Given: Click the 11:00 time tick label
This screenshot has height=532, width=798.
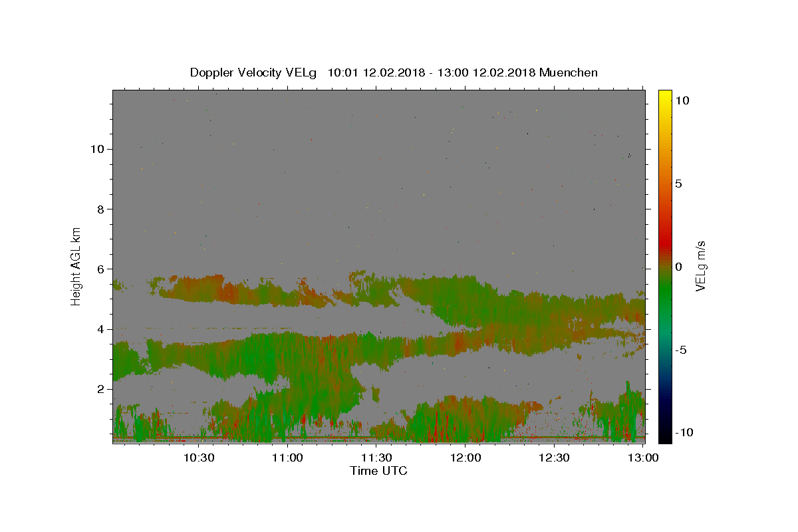Looking at the screenshot, I should 288,458.
